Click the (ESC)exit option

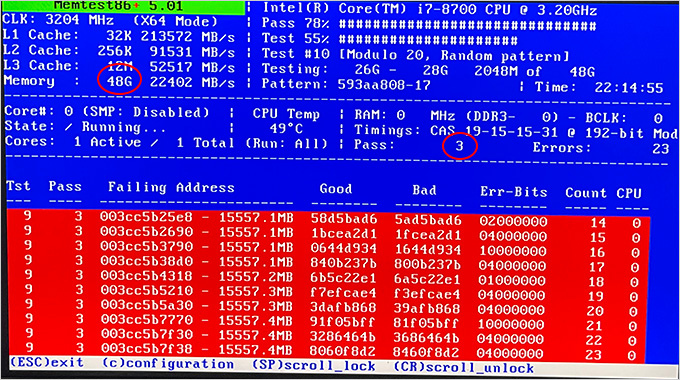tap(46, 363)
